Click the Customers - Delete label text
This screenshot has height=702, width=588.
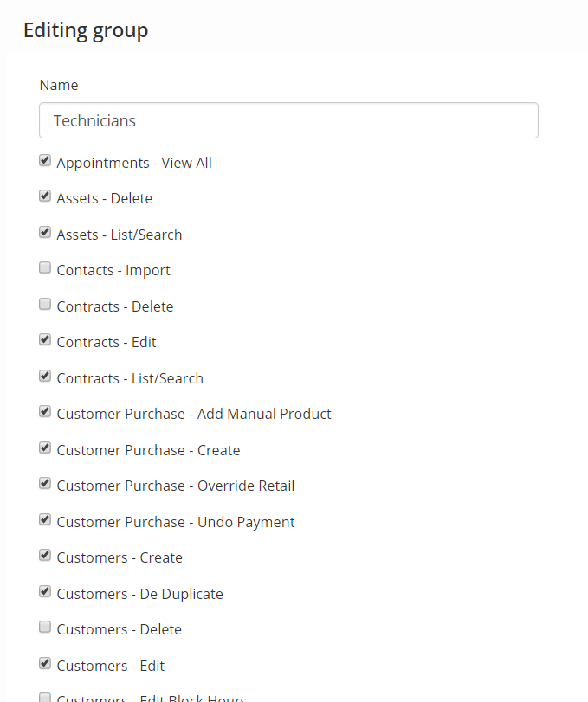point(120,629)
